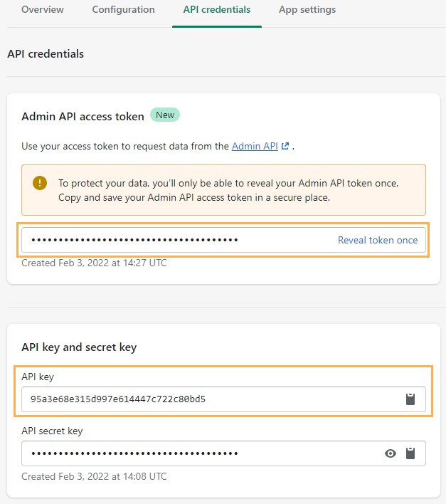This screenshot has width=446, height=504.
Task: Select the API credentials tab
Action: (x=217, y=10)
